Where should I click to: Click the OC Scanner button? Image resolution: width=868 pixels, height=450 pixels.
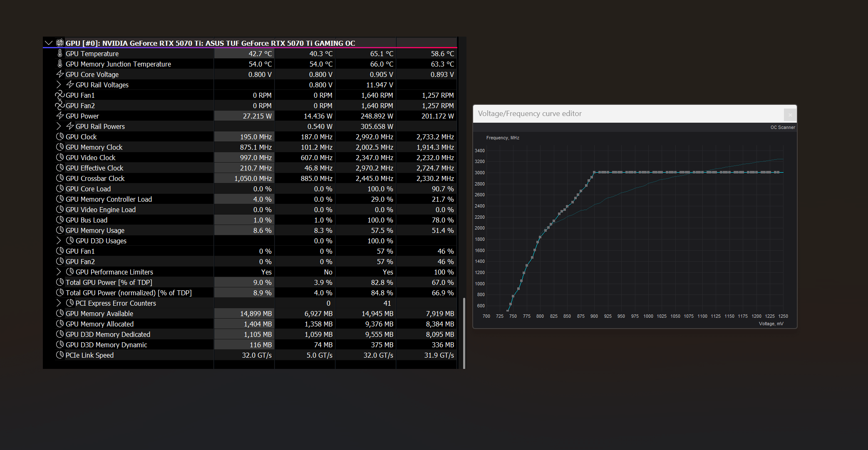point(782,127)
